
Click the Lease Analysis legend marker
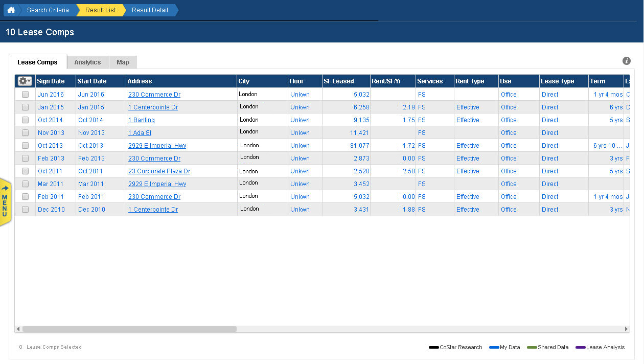580,347
